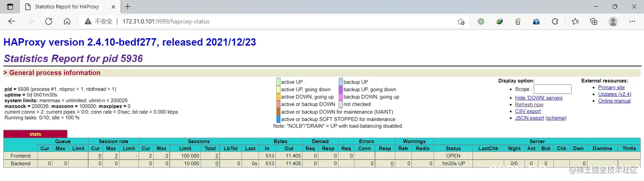Click the active DOWN, going up orange swatch
This screenshot has height=181, width=644.
point(278,97)
